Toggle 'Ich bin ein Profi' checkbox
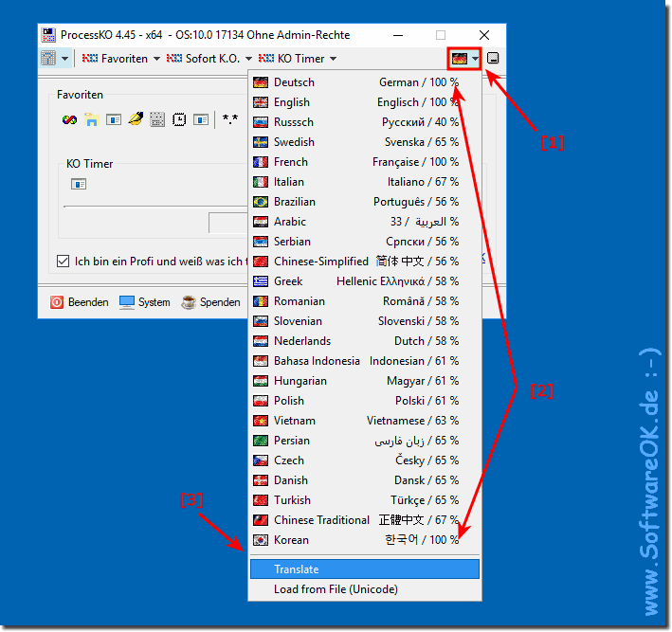 pos(63,261)
